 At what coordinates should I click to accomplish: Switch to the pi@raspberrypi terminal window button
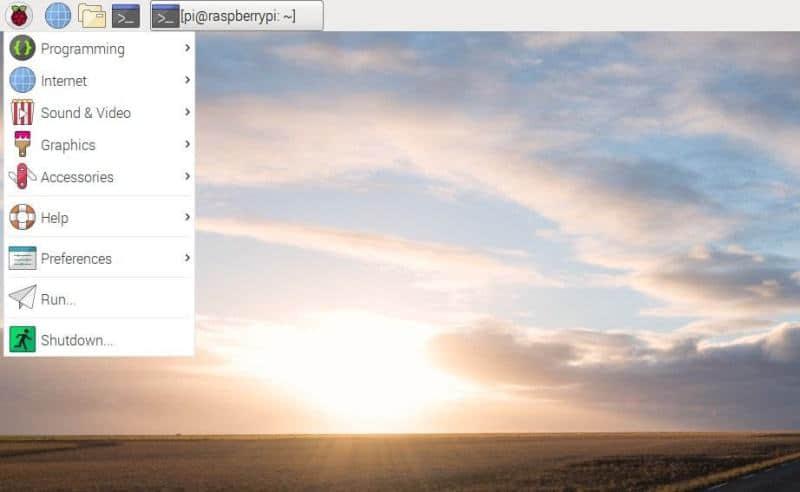[x=236, y=15]
